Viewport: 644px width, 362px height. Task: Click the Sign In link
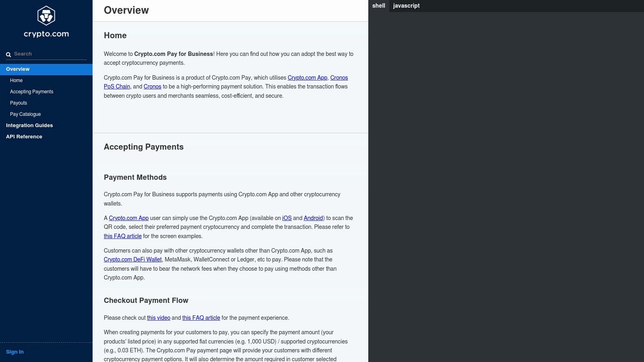coord(14,352)
